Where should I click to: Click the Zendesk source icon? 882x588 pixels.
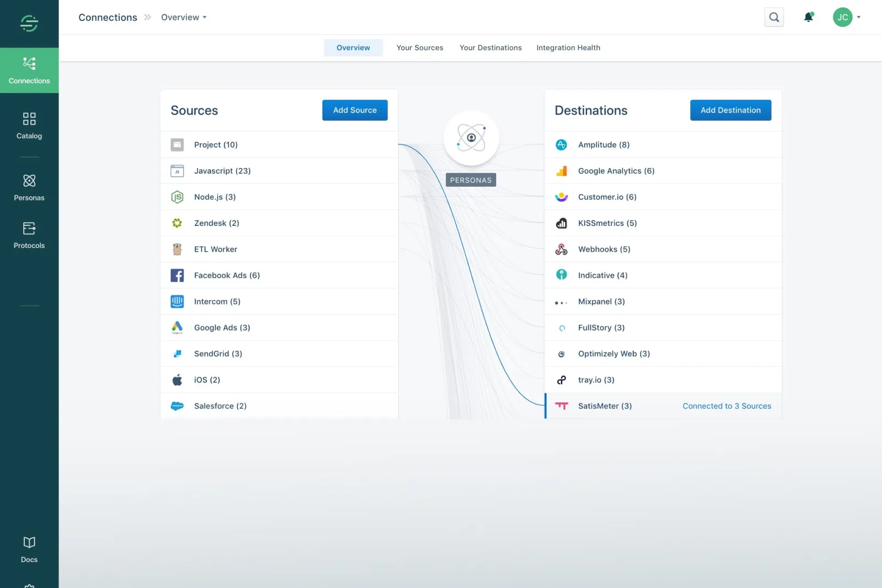[x=177, y=223]
